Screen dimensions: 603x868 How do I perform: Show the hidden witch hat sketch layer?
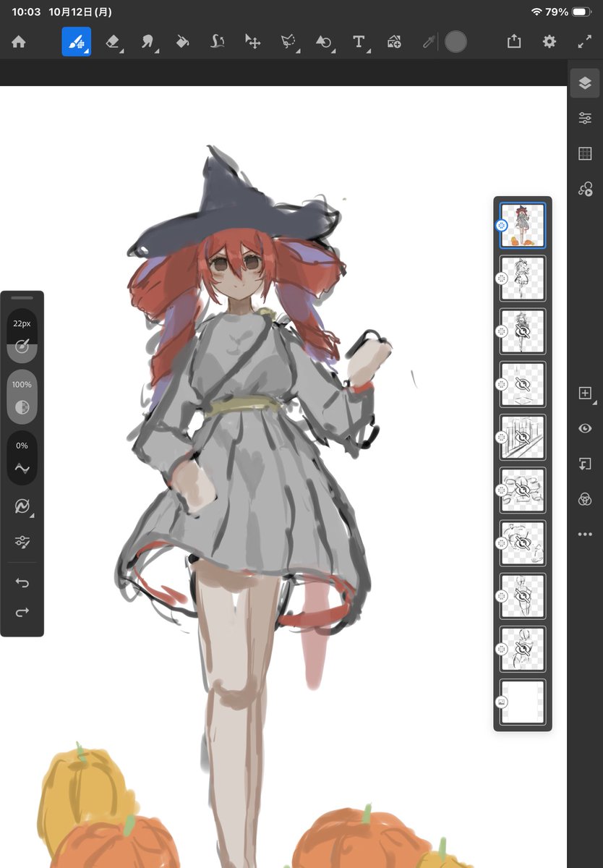click(x=523, y=331)
